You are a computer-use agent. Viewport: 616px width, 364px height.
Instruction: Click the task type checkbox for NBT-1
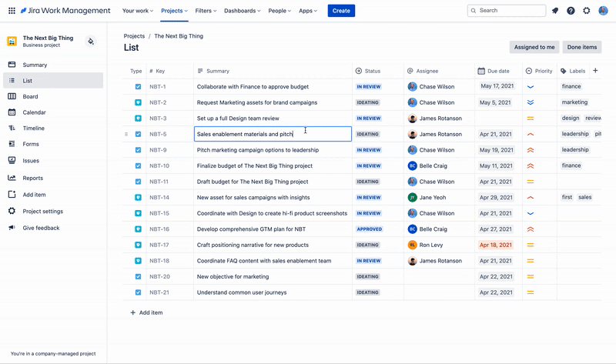[138, 87]
